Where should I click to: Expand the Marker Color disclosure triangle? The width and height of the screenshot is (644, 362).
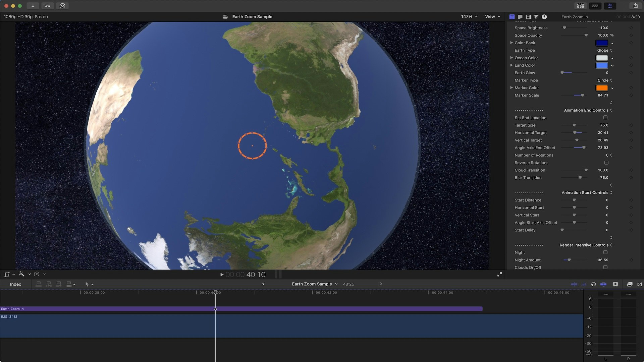click(x=512, y=87)
